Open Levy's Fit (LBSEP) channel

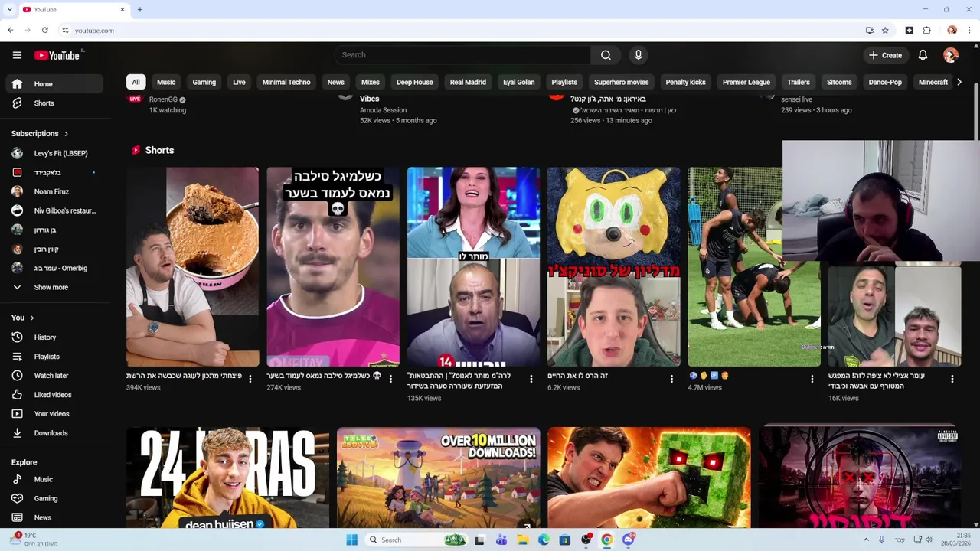[x=53, y=153]
